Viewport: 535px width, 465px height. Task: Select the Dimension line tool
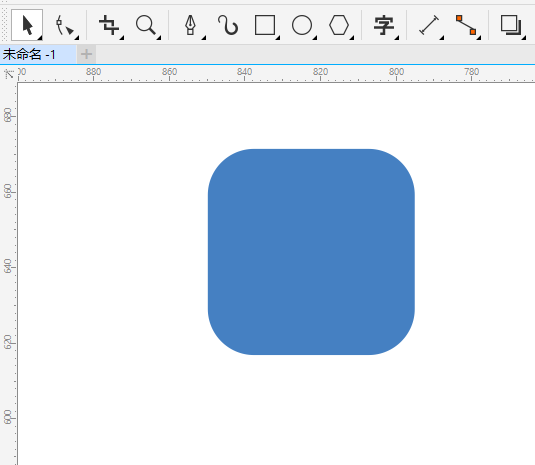click(x=429, y=25)
